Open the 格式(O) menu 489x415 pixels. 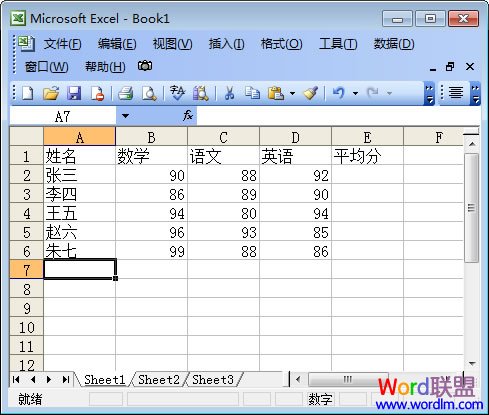(281, 44)
